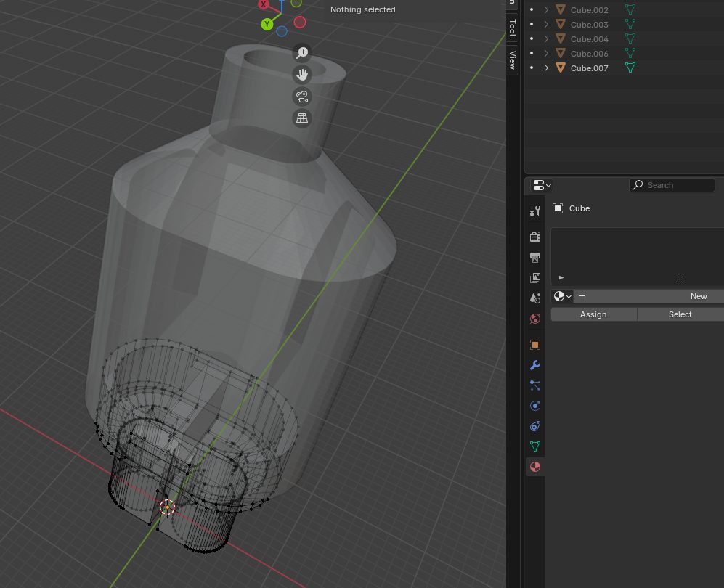This screenshot has width=724, height=588.
Task: Open the Physics properties tab
Action: coord(535,406)
